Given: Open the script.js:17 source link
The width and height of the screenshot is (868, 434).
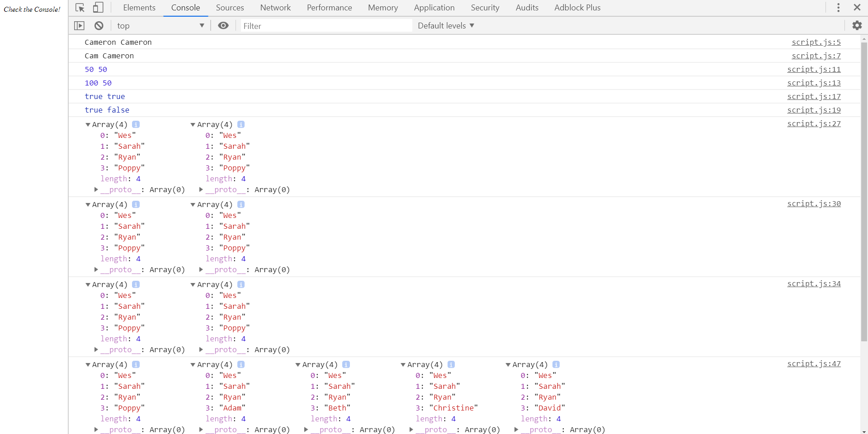Looking at the screenshot, I should [814, 96].
